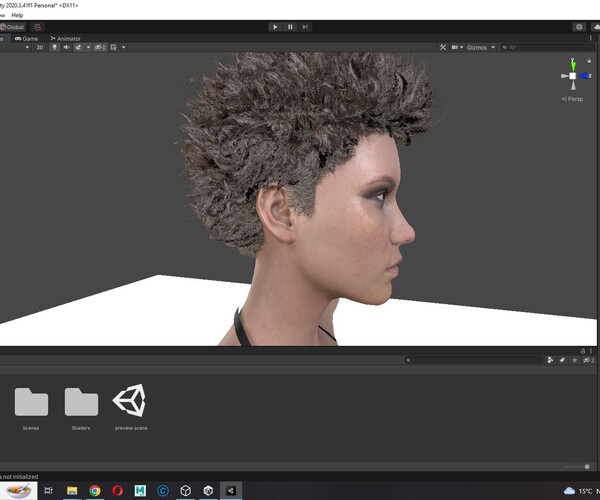
Task: Toggle hidden objects visibility in Scene toolbar
Action: (100, 47)
